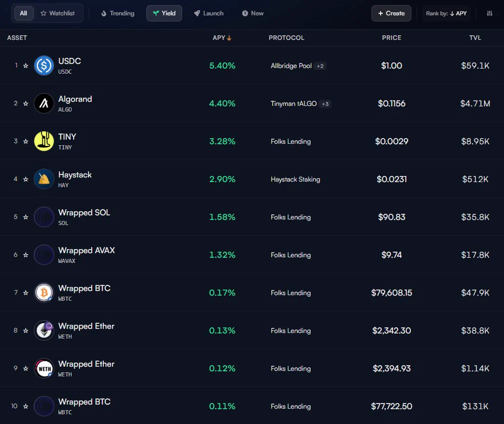504x424 pixels.
Task: Expand the +2 protocols badge for USDC
Action: pyautogui.click(x=320, y=66)
